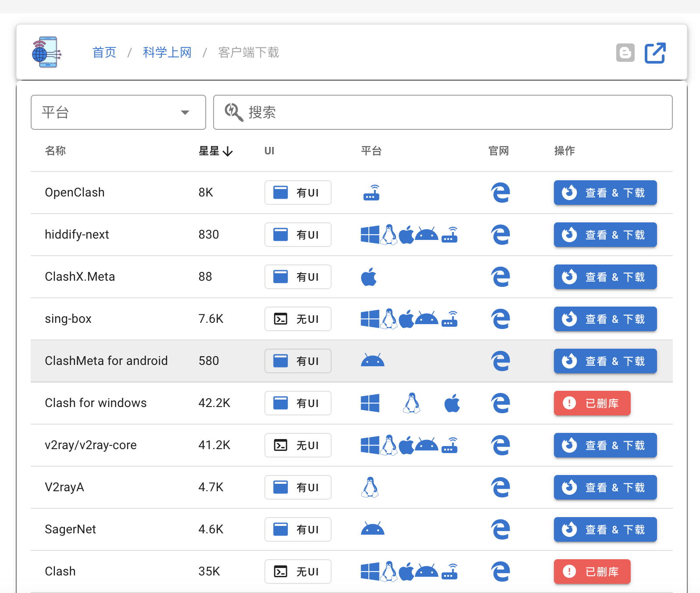This screenshot has height=593, width=700.
Task: Focus the 搜索 search field
Action: [443, 112]
